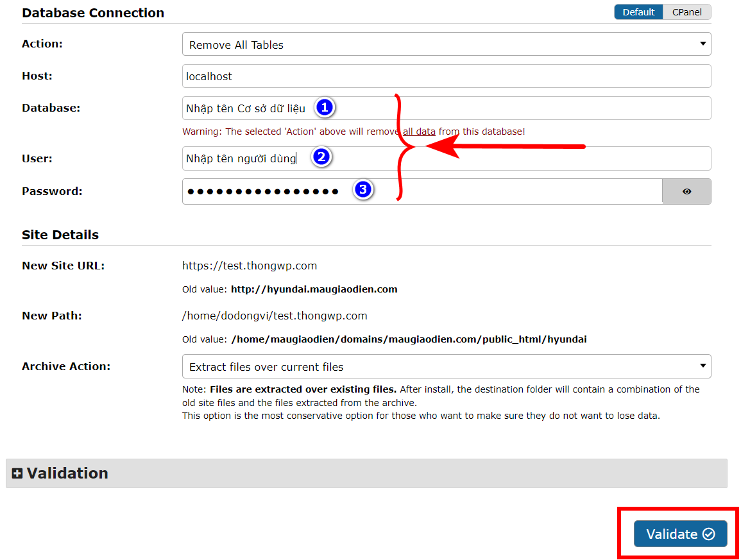The image size is (741, 560).
Task: Switch to the CPanel connection mode
Action: pyautogui.click(x=686, y=12)
